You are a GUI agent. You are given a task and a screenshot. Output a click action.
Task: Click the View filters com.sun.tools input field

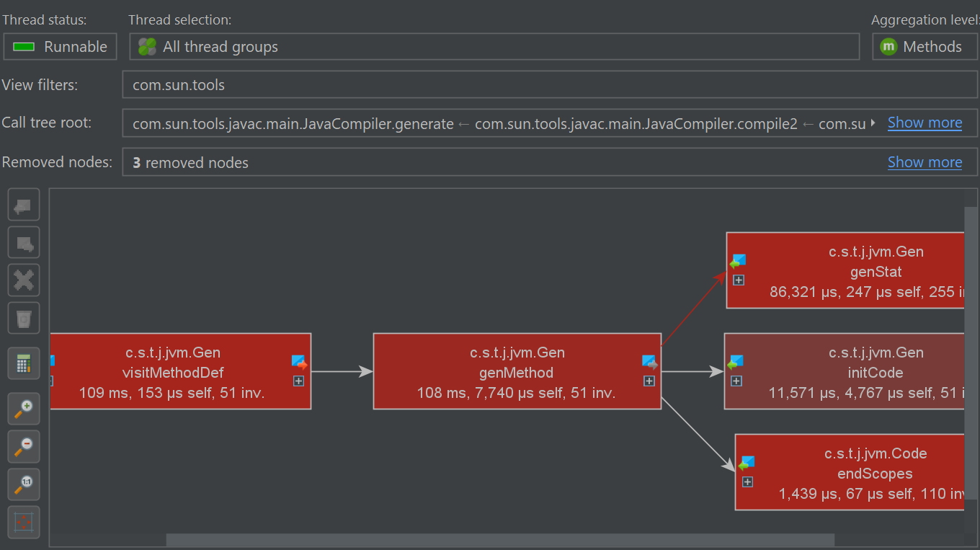[550, 84]
